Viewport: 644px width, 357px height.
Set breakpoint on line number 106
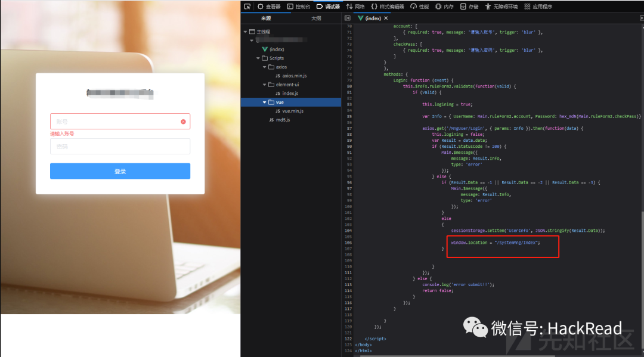coord(348,243)
